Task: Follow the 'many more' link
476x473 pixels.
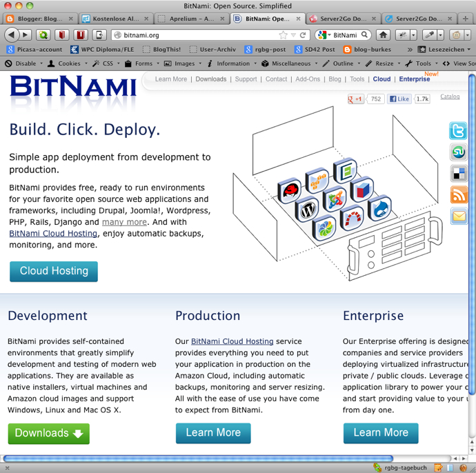Action: coord(124,222)
